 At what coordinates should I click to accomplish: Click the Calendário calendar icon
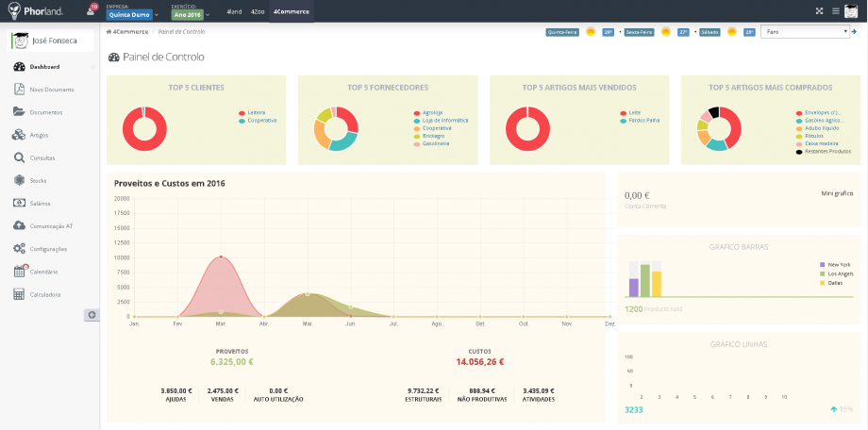click(x=20, y=272)
